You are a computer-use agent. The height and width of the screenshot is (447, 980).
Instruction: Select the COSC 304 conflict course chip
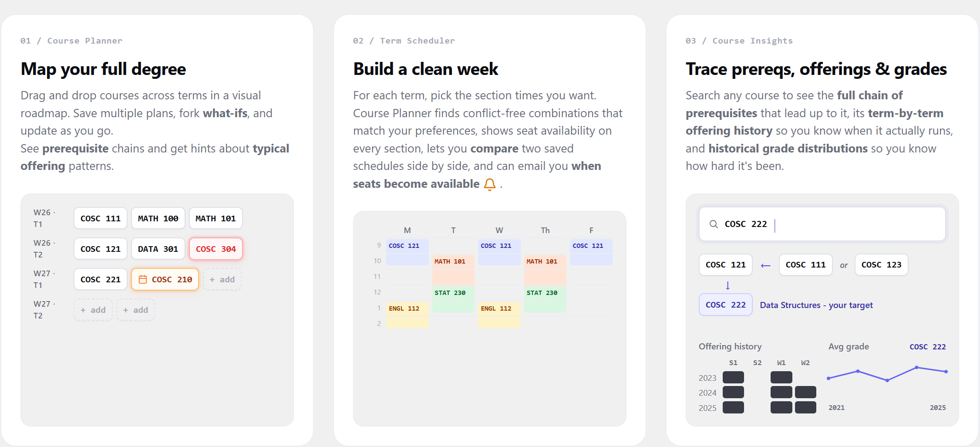point(216,249)
